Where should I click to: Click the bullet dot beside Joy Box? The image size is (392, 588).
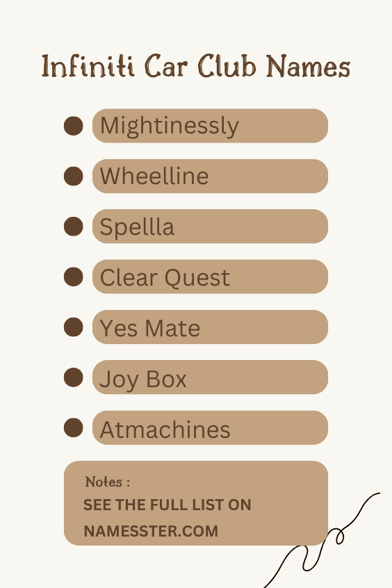pos(74,377)
